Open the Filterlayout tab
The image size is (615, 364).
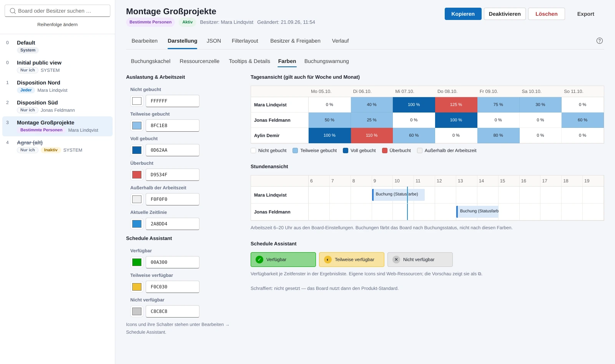click(x=245, y=41)
